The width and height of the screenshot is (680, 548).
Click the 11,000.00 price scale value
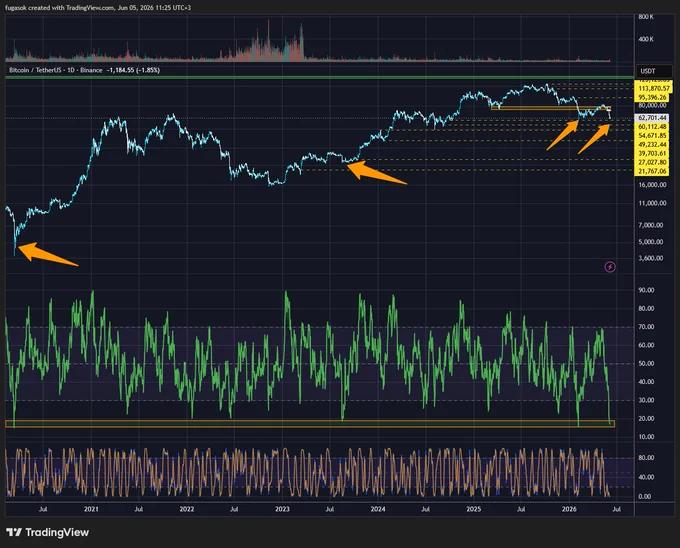pyautogui.click(x=652, y=203)
